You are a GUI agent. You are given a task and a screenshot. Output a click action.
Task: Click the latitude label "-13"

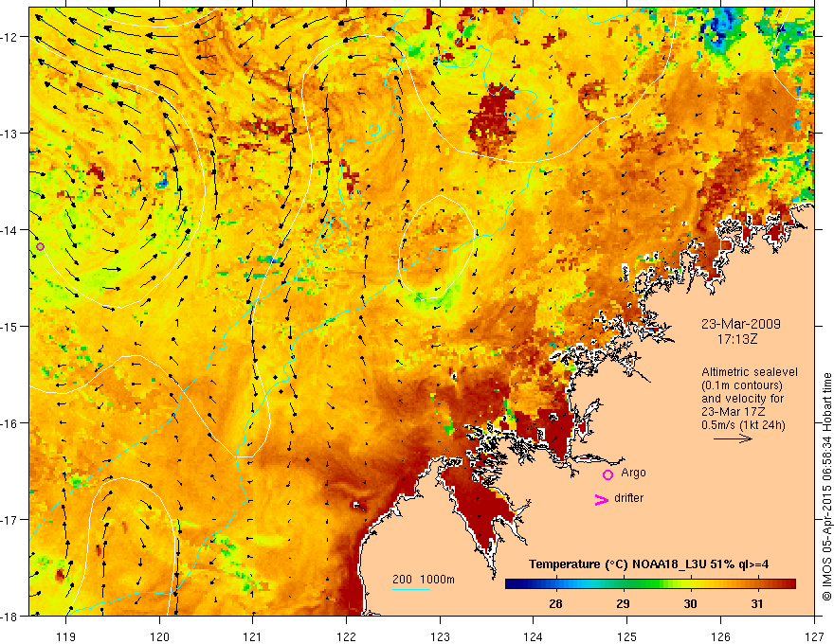click(x=9, y=134)
